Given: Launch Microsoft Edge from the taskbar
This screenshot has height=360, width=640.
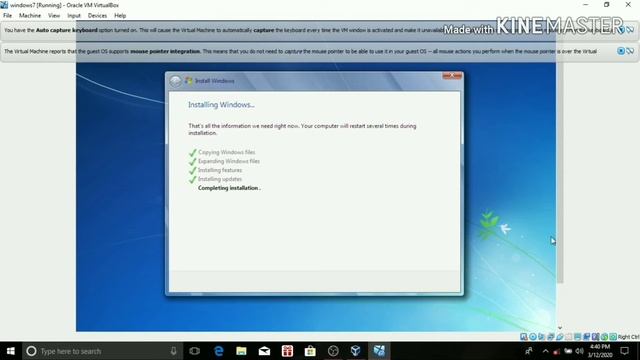Looking at the screenshot, I should [x=219, y=351].
